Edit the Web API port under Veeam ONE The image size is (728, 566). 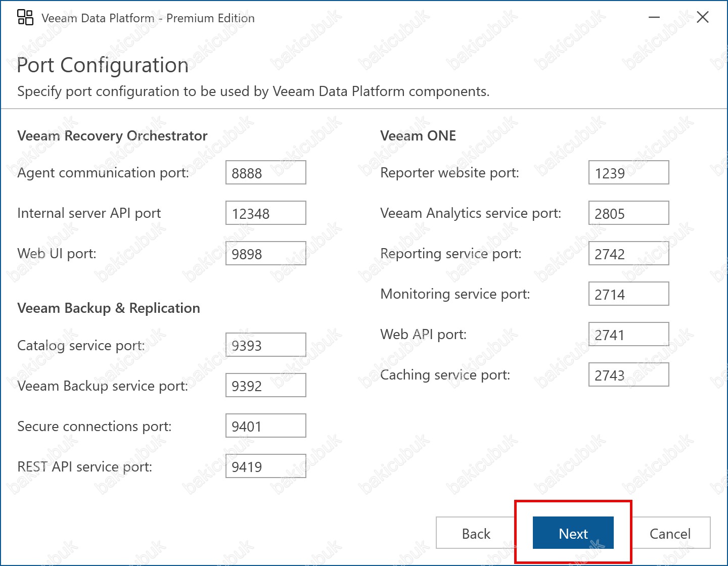pyautogui.click(x=628, y=335)
